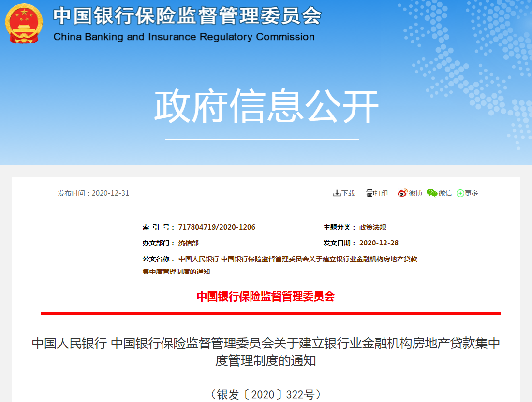532x402 pixels.
Task: Click the red 中国银行保险监督管理委员会 heading
Action: (x=266, y=295)
